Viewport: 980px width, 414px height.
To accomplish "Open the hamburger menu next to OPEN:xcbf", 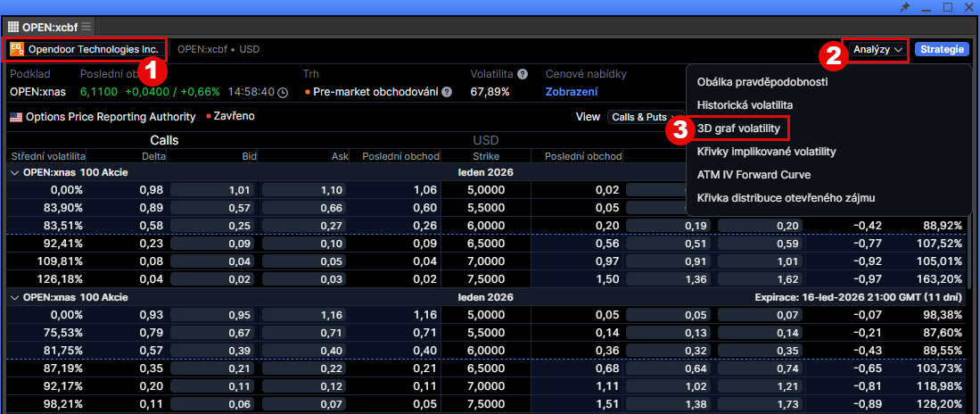I will 86,27.
